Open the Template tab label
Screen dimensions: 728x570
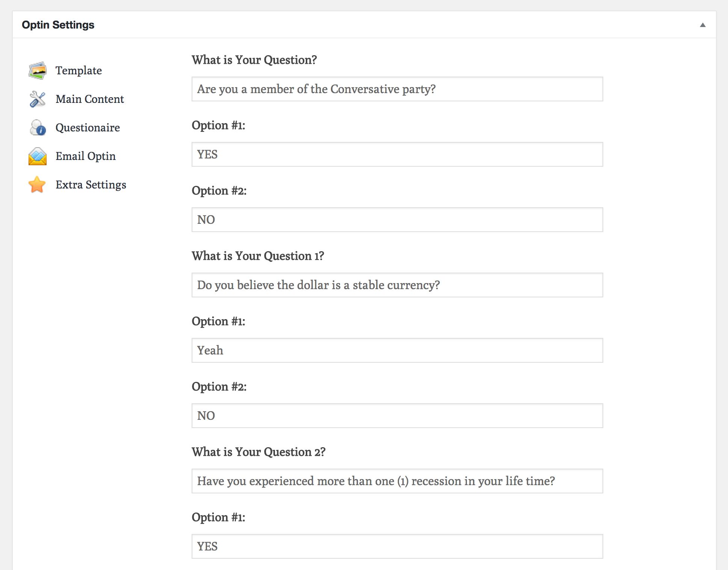click(x=79, y=71)
